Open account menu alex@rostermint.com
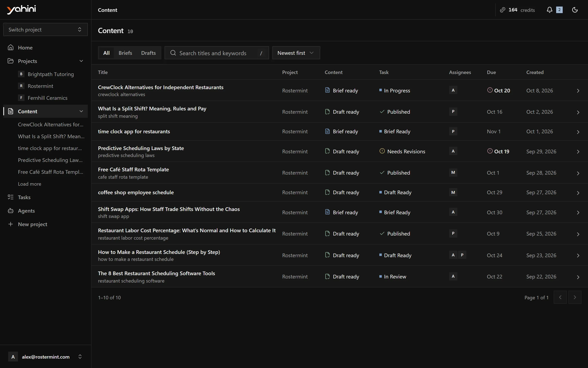The image size is (588, 368). click(x=46, y=357)
